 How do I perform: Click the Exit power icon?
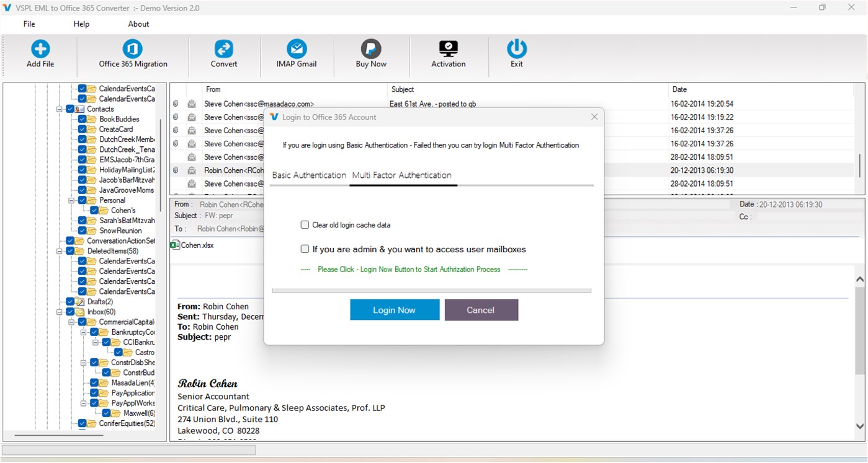pos(516,56)
